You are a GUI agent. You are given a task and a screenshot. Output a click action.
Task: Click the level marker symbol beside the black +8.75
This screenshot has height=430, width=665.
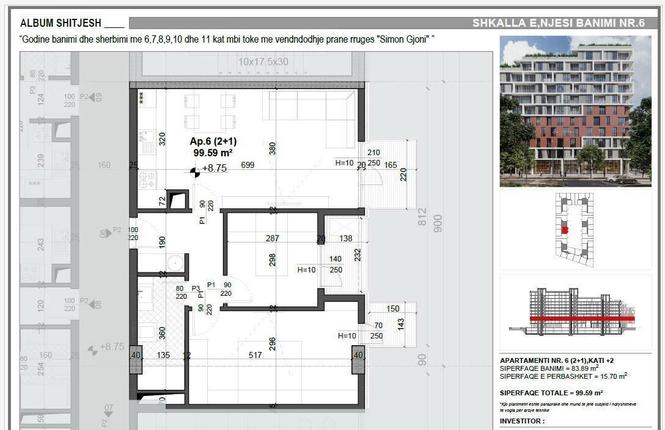pyautogui.click(x=195, y=172)
